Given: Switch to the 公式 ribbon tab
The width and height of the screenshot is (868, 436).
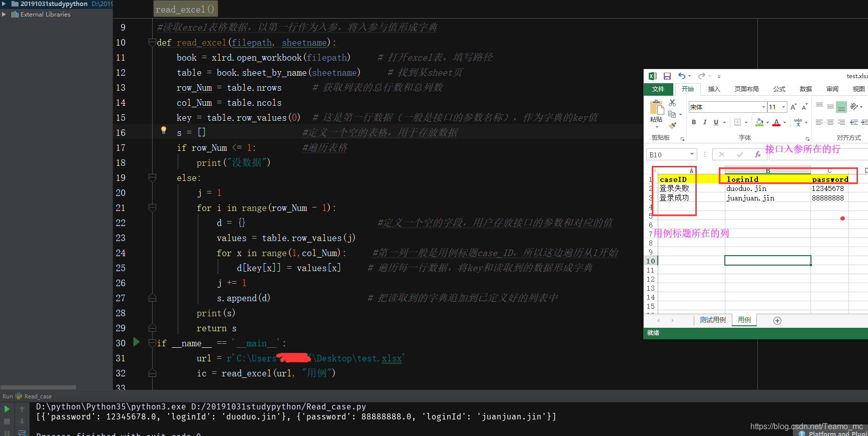Looking at the screenshot, I should [779, 89].
